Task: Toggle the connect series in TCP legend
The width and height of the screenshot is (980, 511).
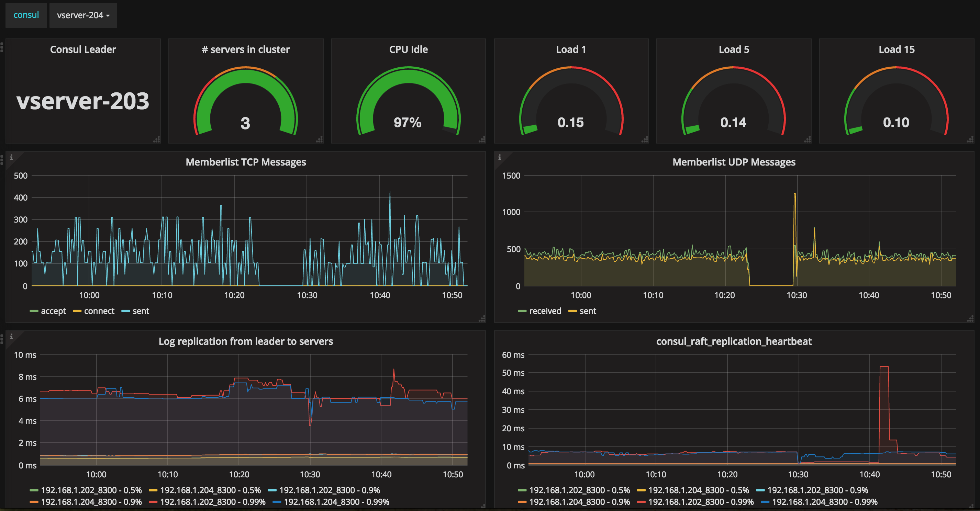Action: [99, 311]
